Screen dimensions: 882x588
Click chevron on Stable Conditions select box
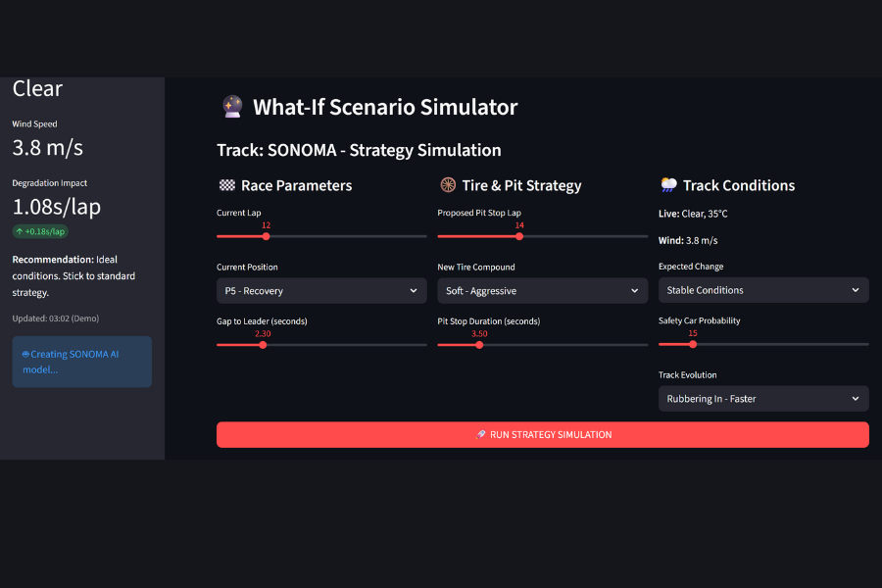(x=856, y=290)
